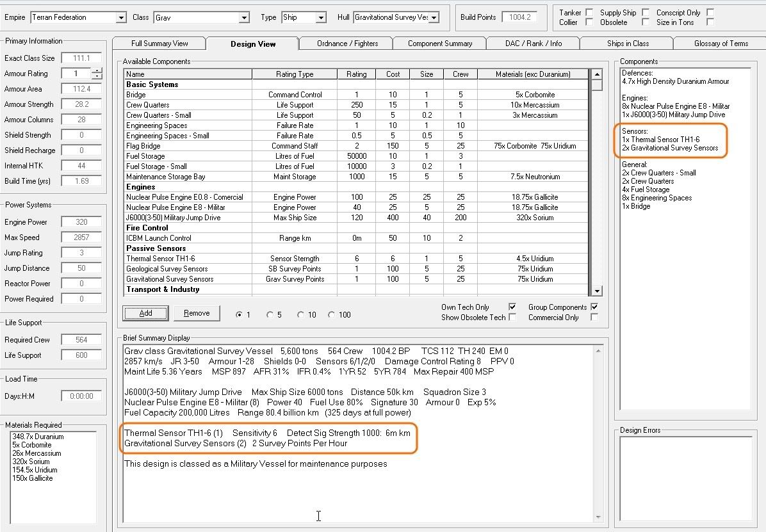
Task: Open the Class dropdown showing Grav
Action: click(244, 17)
